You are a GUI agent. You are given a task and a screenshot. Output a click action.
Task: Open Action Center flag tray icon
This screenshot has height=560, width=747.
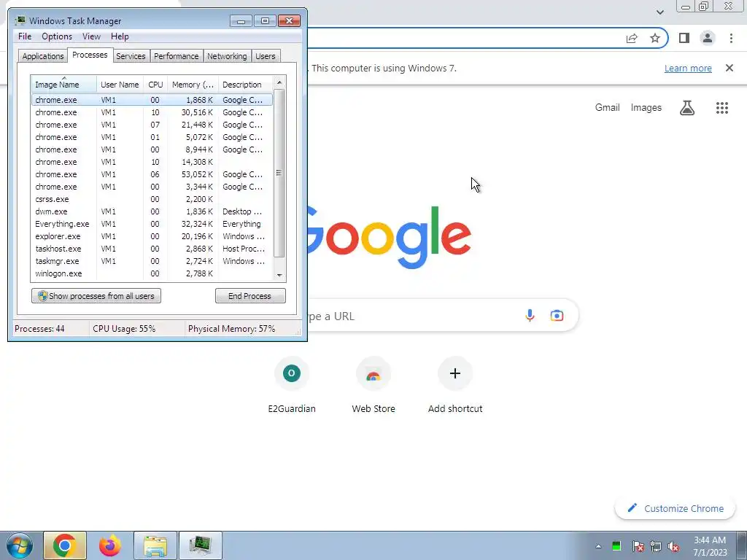(638, 545)
